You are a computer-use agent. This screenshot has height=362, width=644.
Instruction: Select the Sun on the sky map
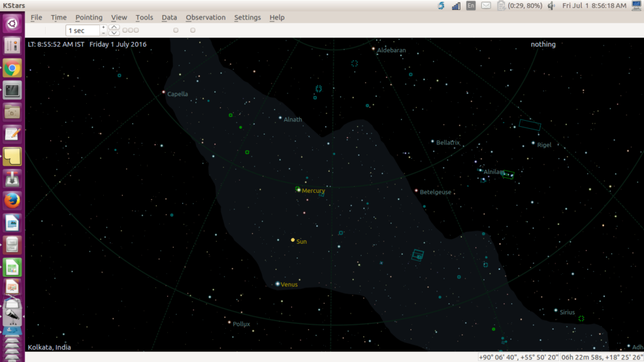293,240
